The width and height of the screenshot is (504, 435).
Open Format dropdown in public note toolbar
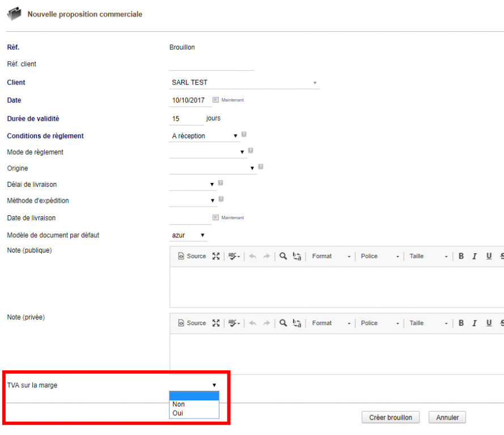click(331, 256)
